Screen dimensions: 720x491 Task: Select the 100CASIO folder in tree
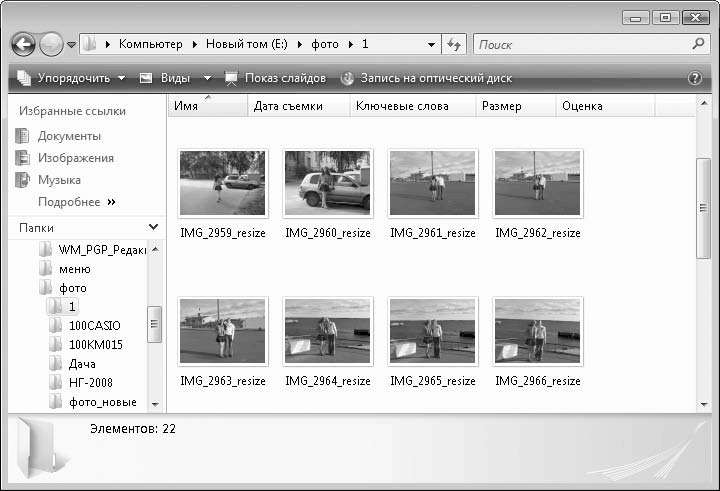(x=94, y=326)
